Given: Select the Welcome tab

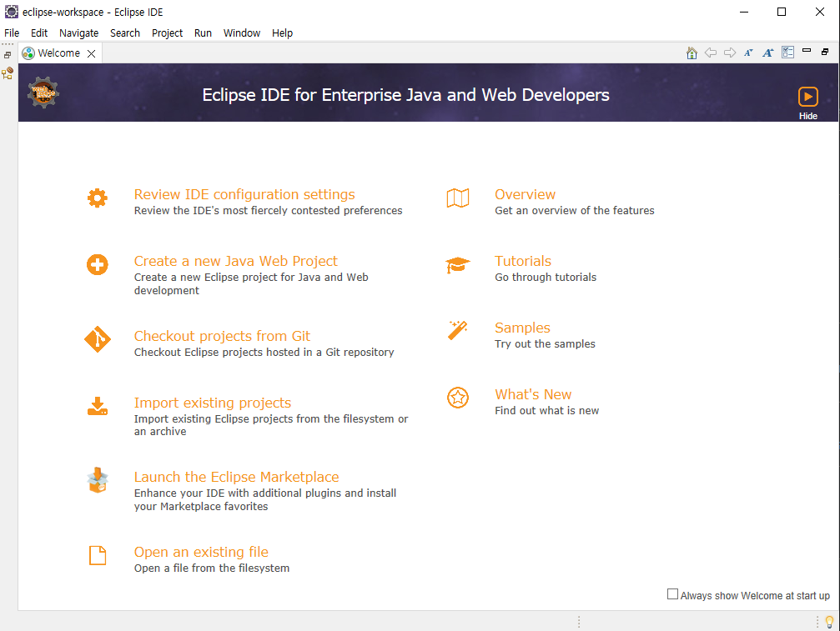Looking at the screenshot, I should pyautogui.click(x=58, y=53).
